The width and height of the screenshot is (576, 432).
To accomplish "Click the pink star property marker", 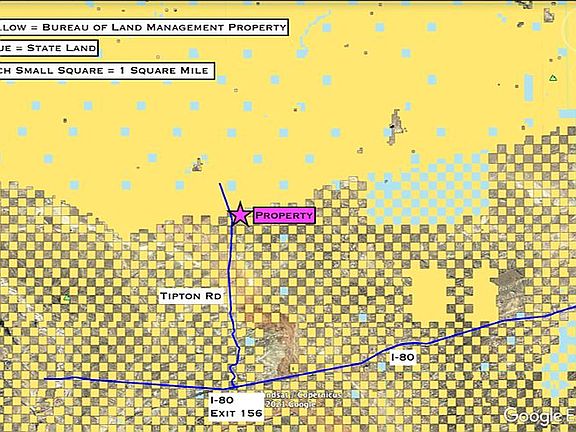I will click(x=240, y=215).
